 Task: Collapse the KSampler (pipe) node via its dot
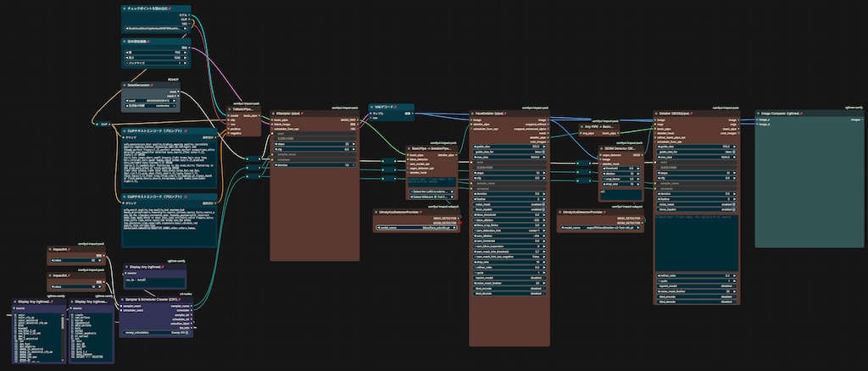tap(273, 113)
